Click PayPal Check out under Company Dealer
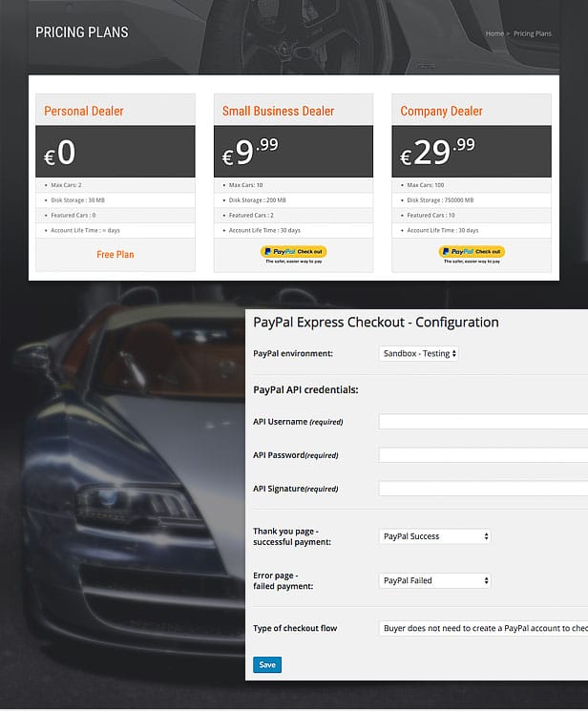 (x=472, y=252)
